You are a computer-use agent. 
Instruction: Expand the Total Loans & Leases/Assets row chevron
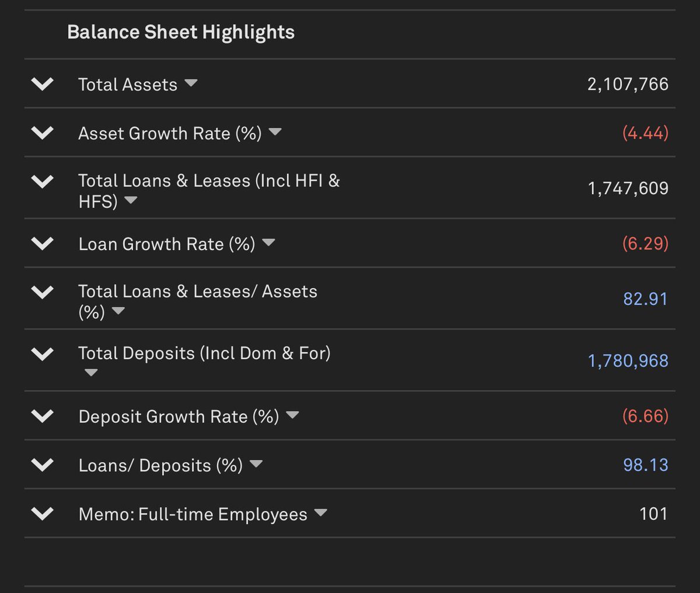[x=43, y=292]
